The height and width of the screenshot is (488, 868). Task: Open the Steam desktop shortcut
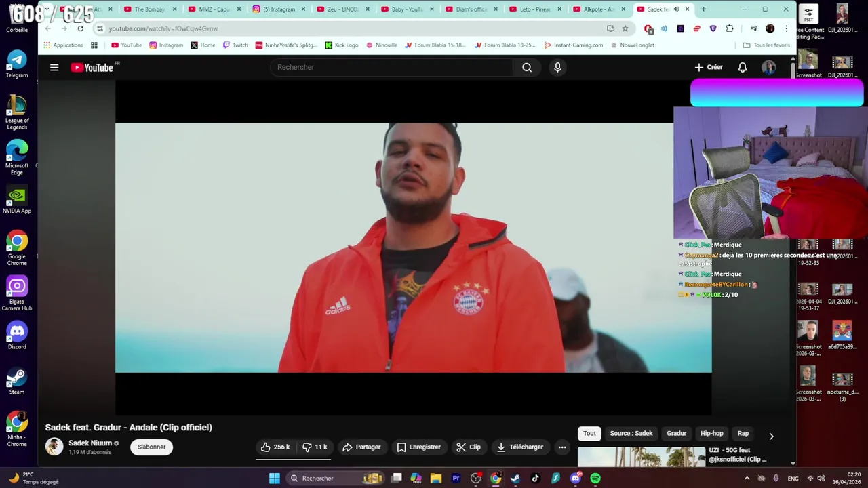[x=17, y=382]
